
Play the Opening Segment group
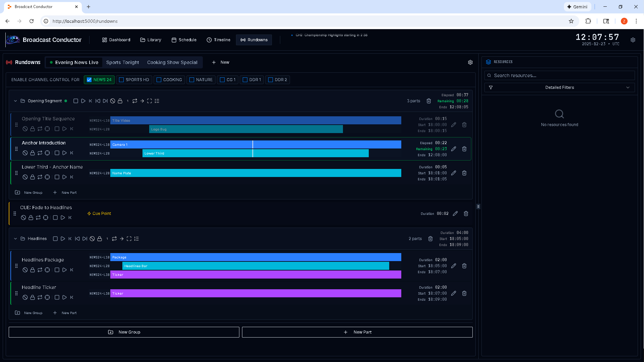pos(83,101)
